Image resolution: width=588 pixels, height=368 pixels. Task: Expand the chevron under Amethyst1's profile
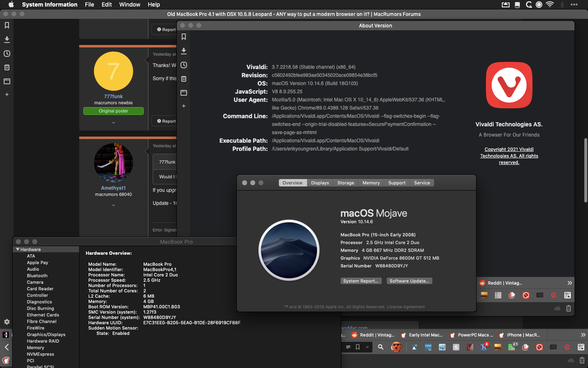114,205
